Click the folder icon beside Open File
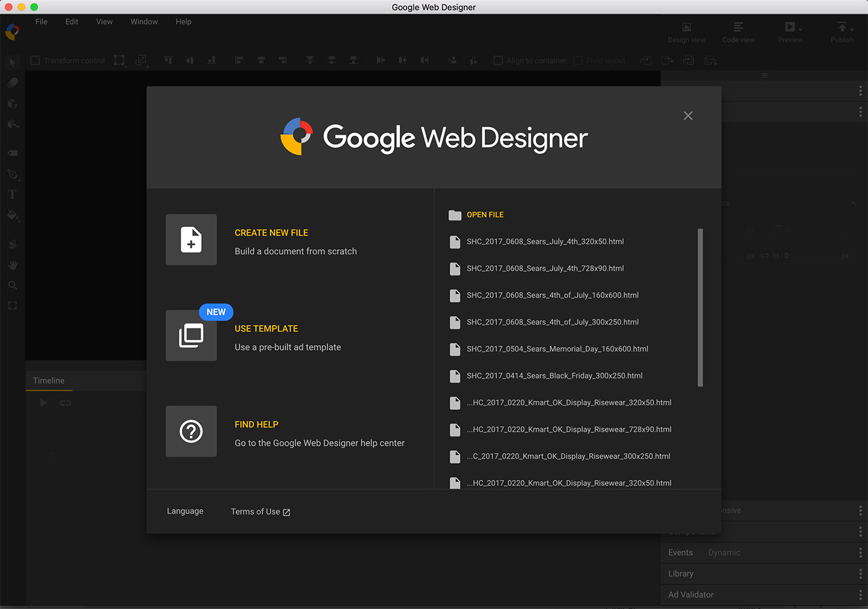The height and width of the screenshot is (609, 868). [455, 215]
